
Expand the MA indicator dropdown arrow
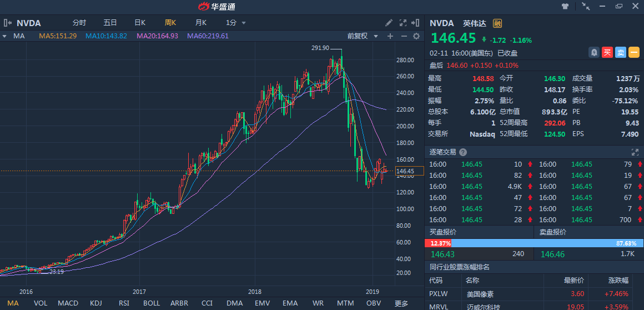(x=4, y=36)
